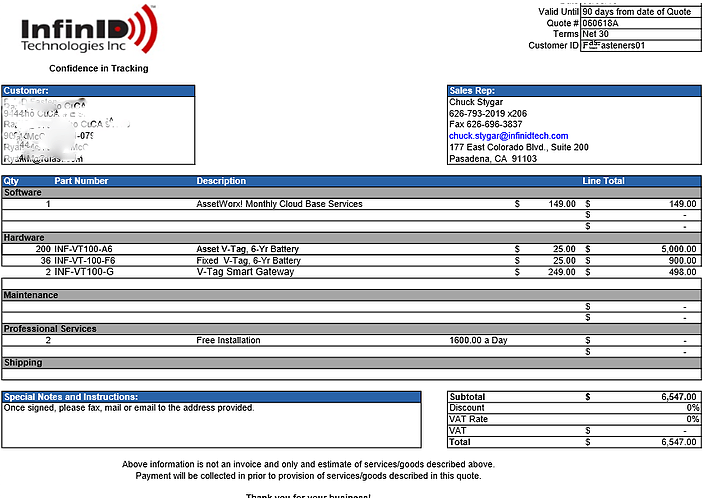Click 'Special Notes and Instructions:' header

pos(211,397)
